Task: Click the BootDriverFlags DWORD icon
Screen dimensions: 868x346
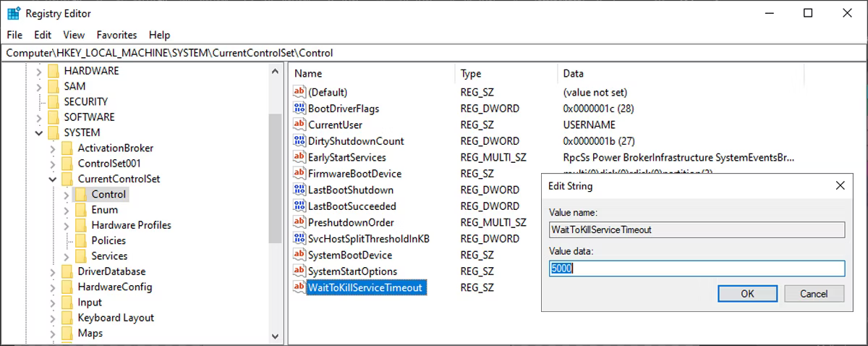Action: [x=299, y=109]
